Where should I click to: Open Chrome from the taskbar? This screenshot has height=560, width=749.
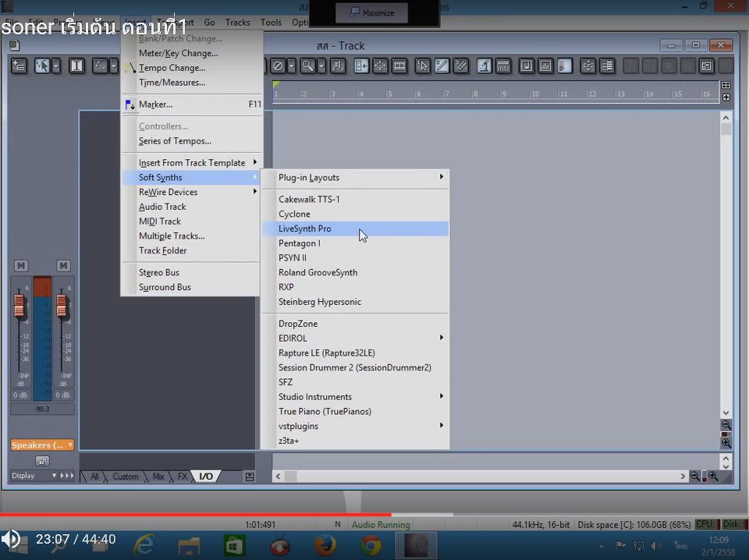click(x=371, y=544)
